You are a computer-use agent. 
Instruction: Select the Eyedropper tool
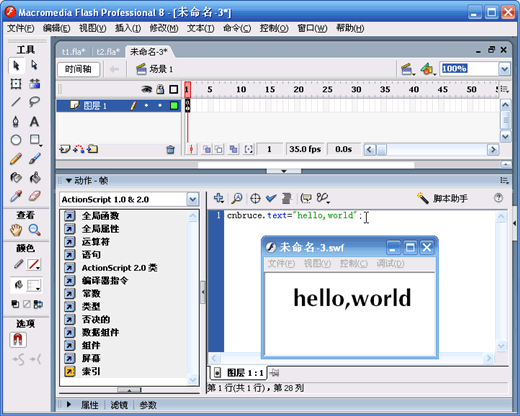click(16, 196)
